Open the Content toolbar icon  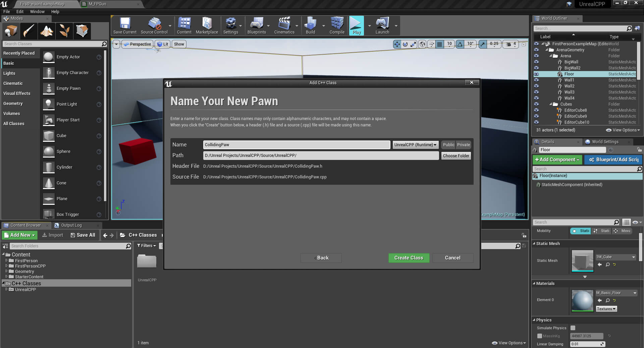(184, 26)
